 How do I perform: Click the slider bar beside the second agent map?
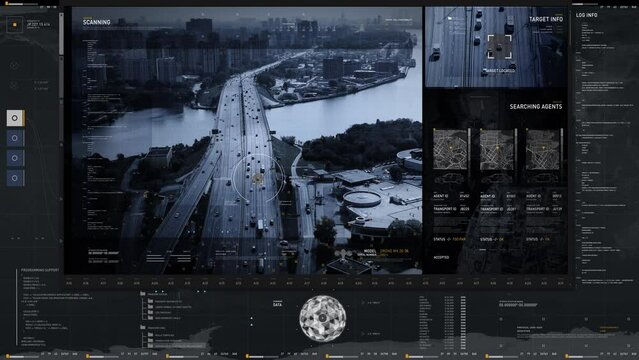tap(516, 150)
